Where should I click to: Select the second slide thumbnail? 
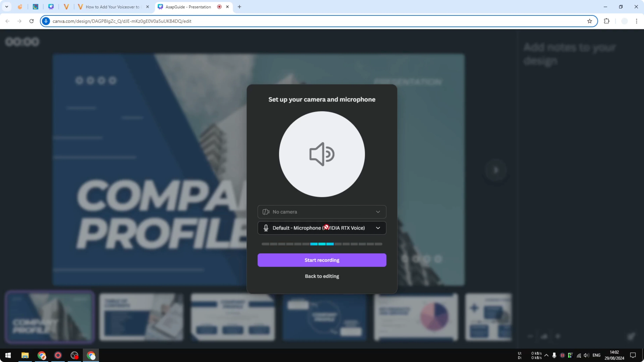point(141,317)
